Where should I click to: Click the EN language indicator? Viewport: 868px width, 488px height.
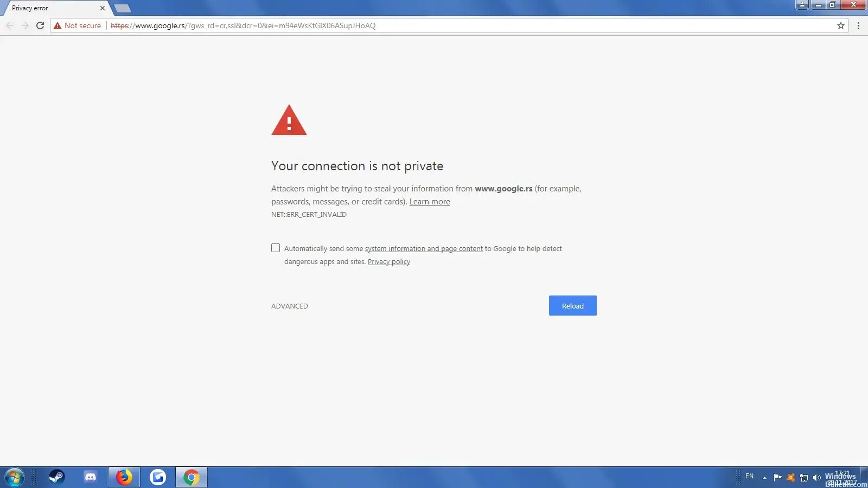click(x=749, y=476)
